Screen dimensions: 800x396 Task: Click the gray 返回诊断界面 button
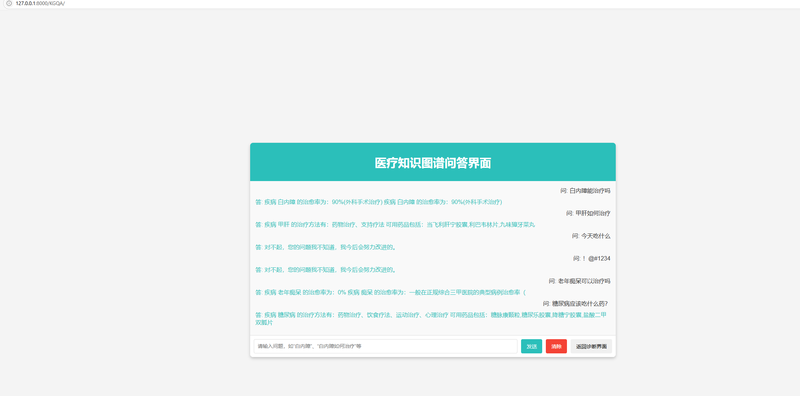591,346
